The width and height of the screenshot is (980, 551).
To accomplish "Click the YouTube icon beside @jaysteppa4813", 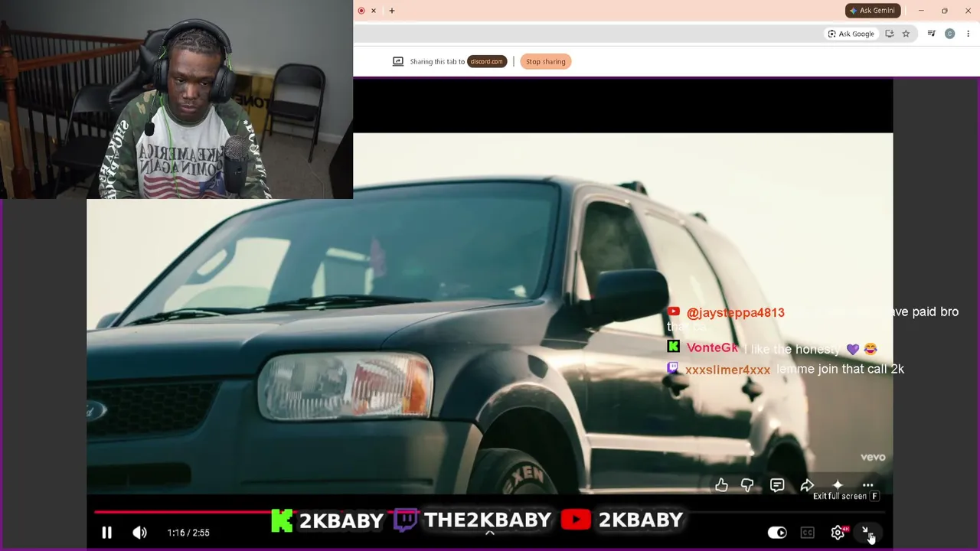I will (674, 311).
